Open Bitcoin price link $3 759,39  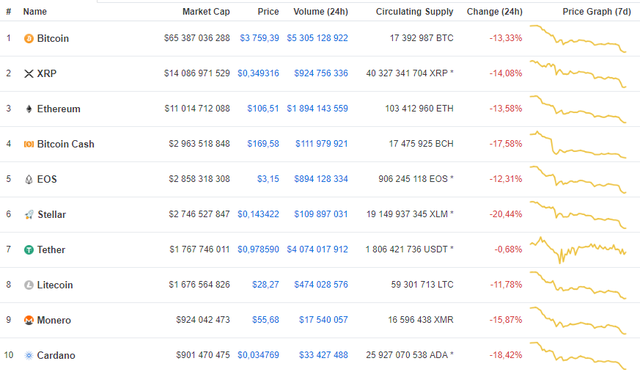(259, 38)
